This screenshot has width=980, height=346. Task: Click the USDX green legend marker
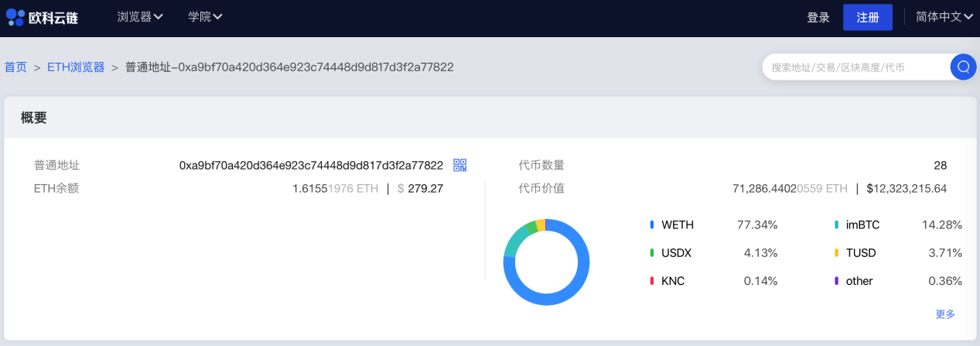click(x=652, y=253)
